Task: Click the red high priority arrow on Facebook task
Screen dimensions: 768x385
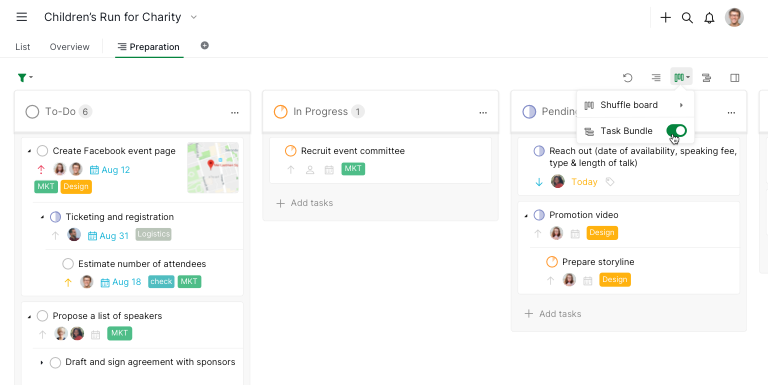Action: click(x=41, y=169)
